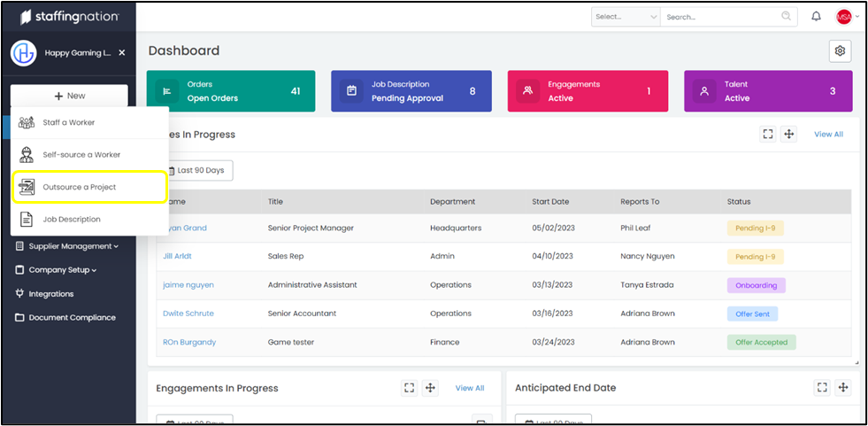Open the Active Talent card
The image size is (868, 426).
tap(768, 91)
